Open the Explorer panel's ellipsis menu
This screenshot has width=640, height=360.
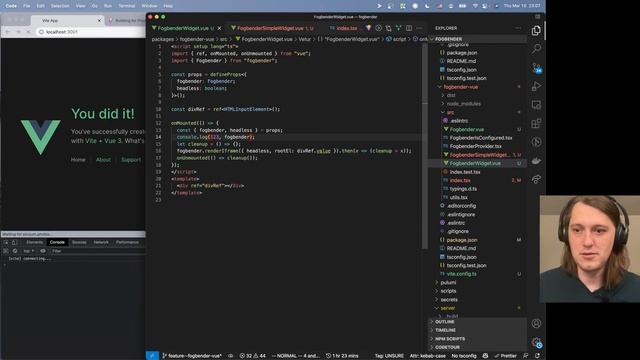pos(518,28)
